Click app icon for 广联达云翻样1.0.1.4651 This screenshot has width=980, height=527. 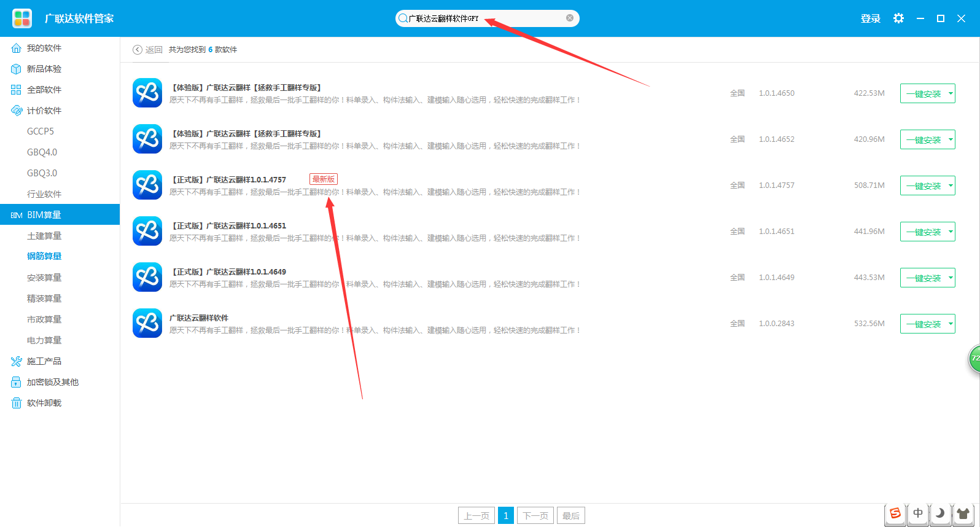[147, 231]
